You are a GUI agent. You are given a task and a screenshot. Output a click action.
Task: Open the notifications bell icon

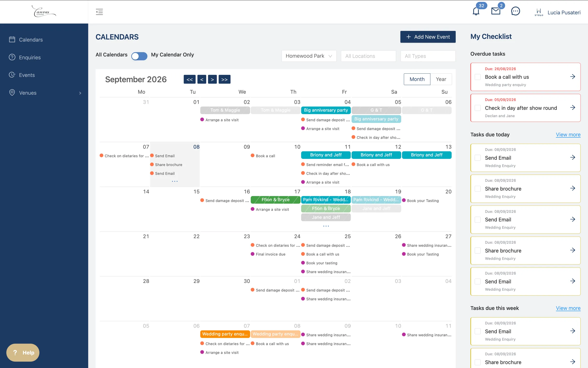pyautogui.click(x=476, y=11)
